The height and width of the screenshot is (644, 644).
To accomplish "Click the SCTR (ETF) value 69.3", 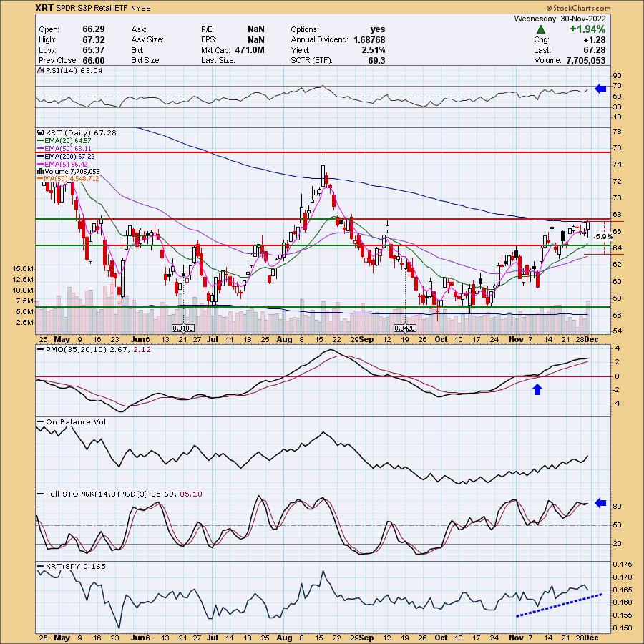I will [377, 60].
